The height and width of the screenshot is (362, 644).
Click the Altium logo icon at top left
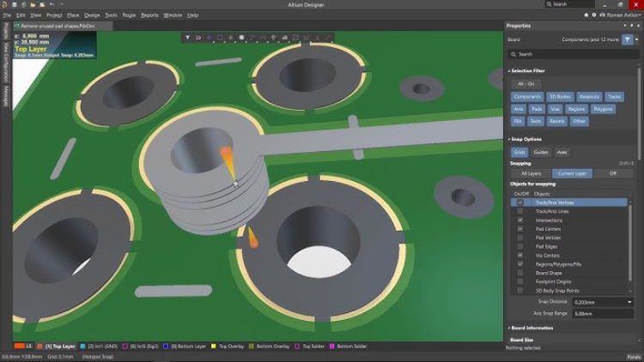4,4
